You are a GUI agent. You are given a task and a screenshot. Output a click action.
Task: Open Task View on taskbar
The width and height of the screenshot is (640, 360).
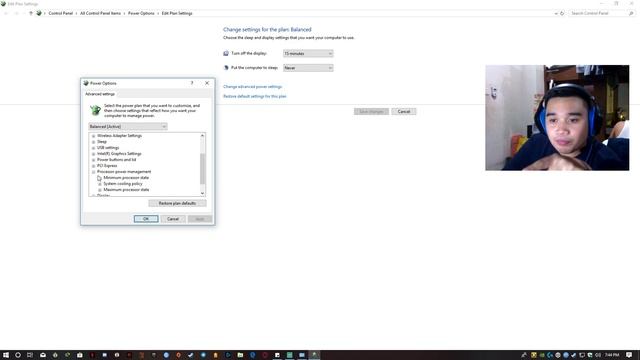tap(30, 355)
